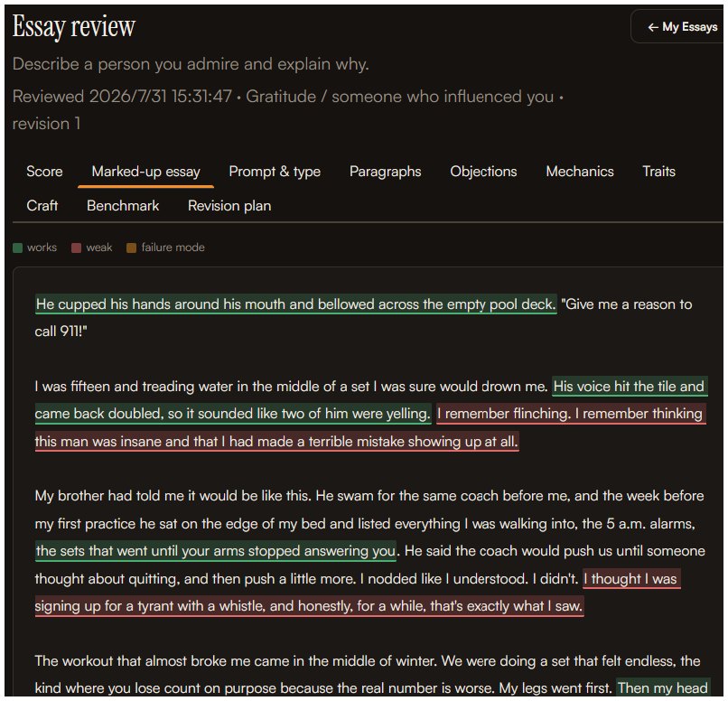Open the Revision plan tab
This screenshot has width=728, height=701.
229,206
